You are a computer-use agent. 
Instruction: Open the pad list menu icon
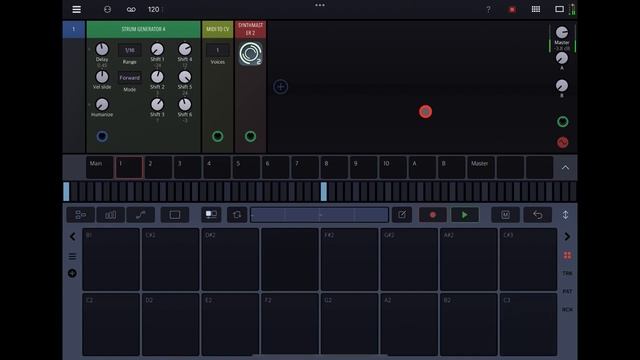(x=72, y=256)
